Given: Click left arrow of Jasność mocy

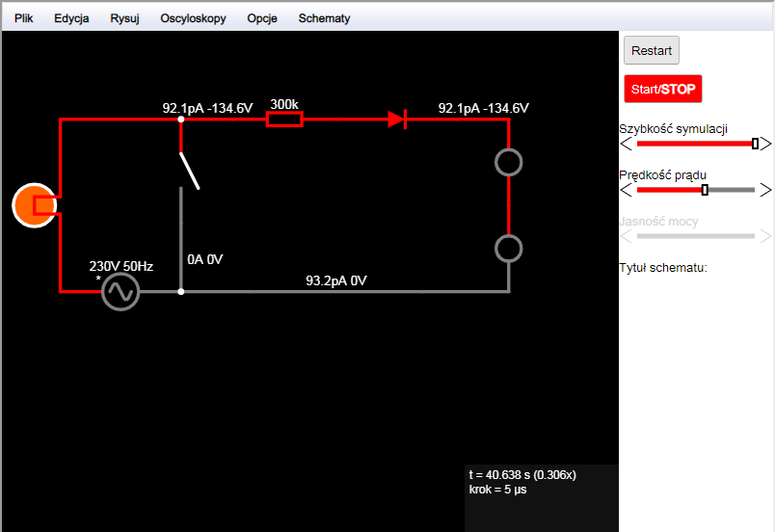Looking at the screenshot, I should (627, 237).
